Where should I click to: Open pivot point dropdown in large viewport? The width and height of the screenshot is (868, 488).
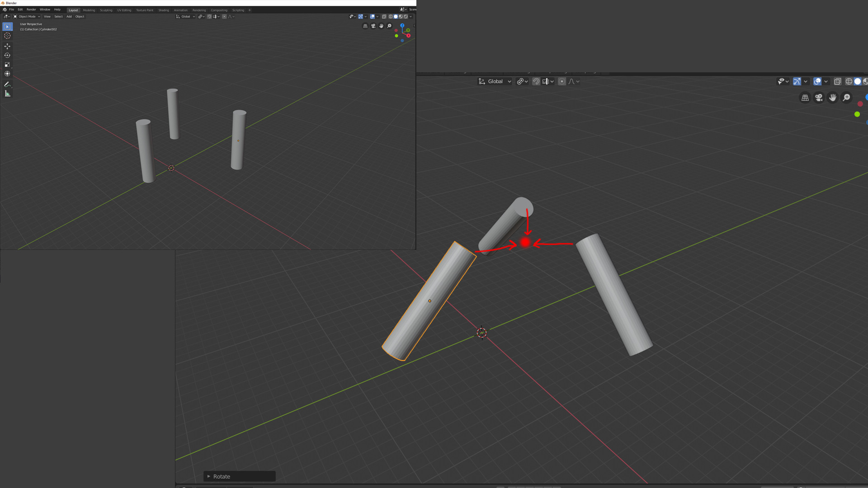(522, 81)
